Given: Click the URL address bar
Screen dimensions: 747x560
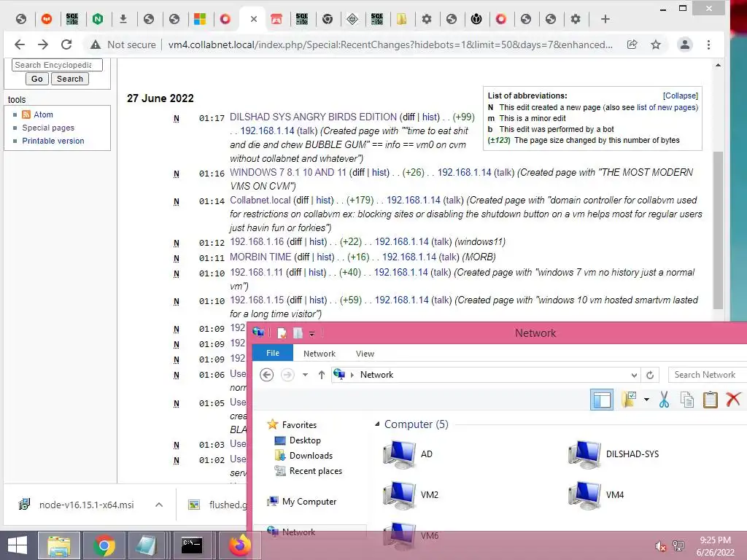Looking at the screenshot, I should click(390, 44).
